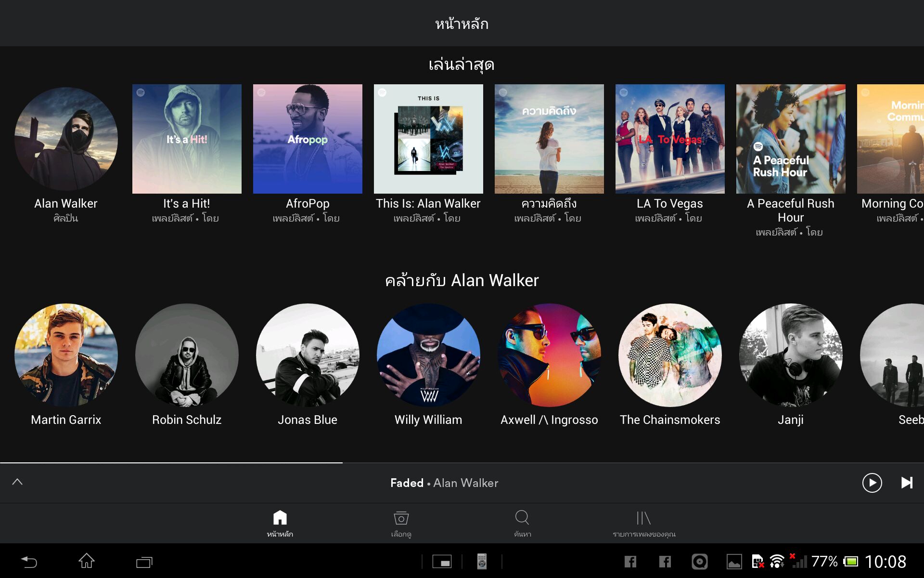924x578 pixels.
Task: Open the AfroPop playlist cover
Action: pos(308,139)
